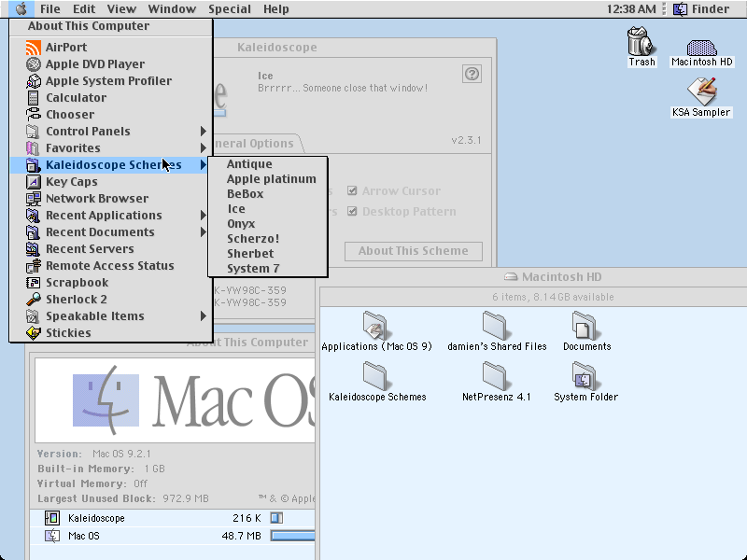Click the Apple System Profiler icon
This screenshot has width=747, height=560.
coord(33,81)
